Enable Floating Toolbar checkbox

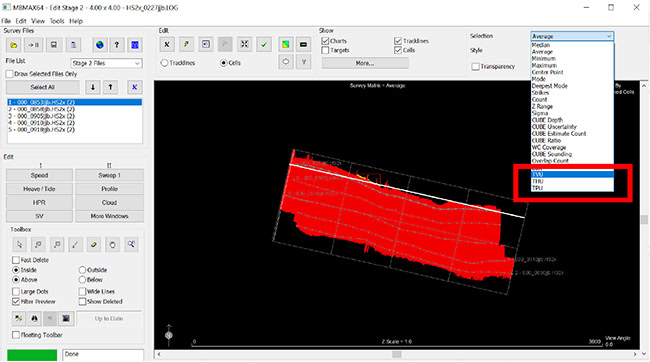pyautogui.click(x=16, y=335)
